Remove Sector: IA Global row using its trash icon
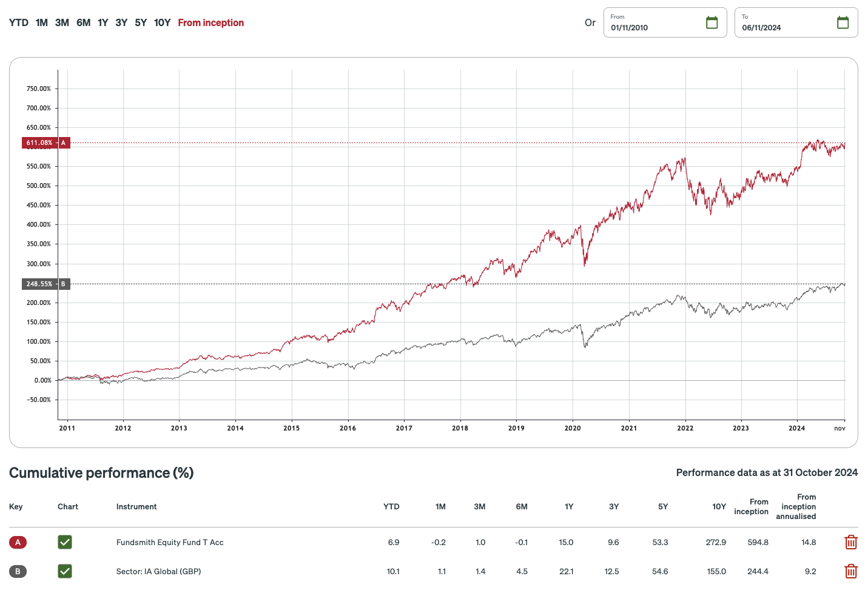The height and width of the screenshot is (593, 868). tap(851, 571)
